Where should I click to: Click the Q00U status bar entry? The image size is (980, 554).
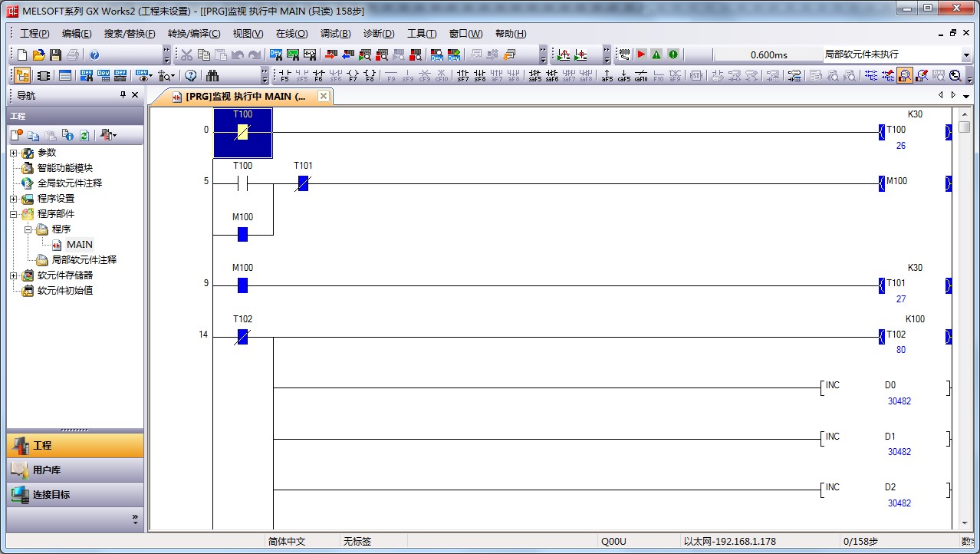coord(613,541)
